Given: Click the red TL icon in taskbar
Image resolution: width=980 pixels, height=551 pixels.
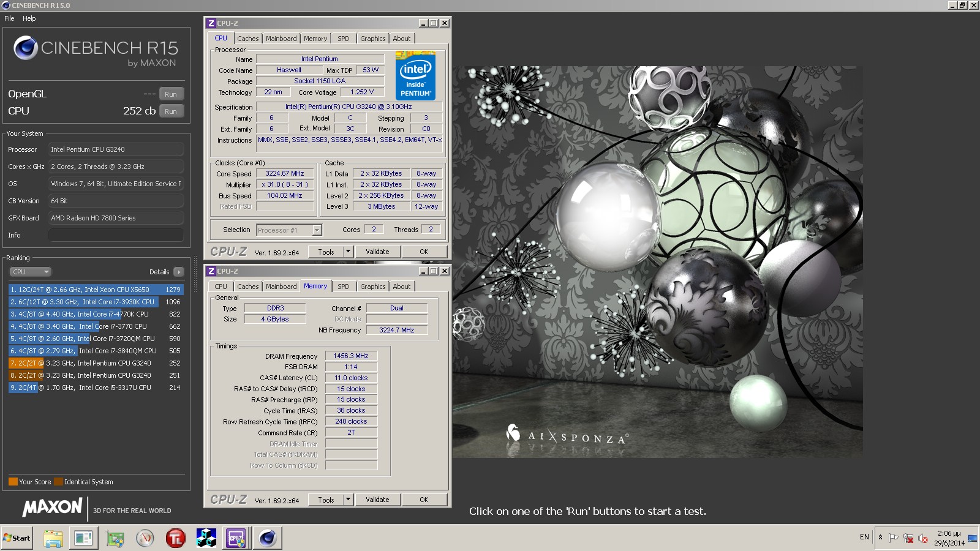Looking at the screenshot, I should pos(175,538).
